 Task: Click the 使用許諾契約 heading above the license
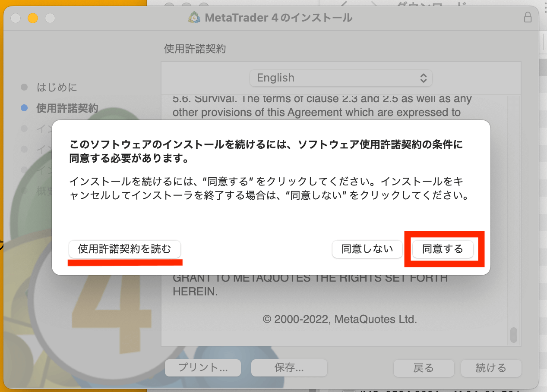[195, 49]
